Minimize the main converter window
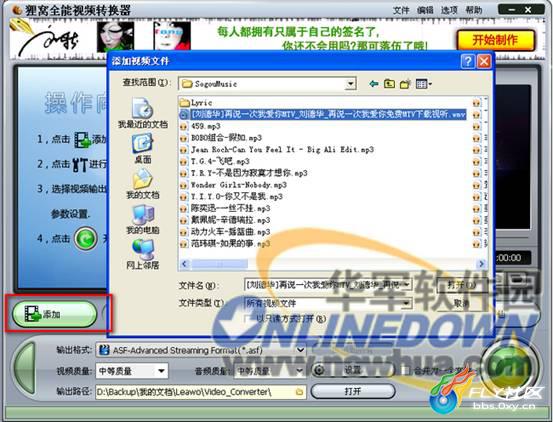The width and height of the screenshot is (553, 422). click(512, 10)
